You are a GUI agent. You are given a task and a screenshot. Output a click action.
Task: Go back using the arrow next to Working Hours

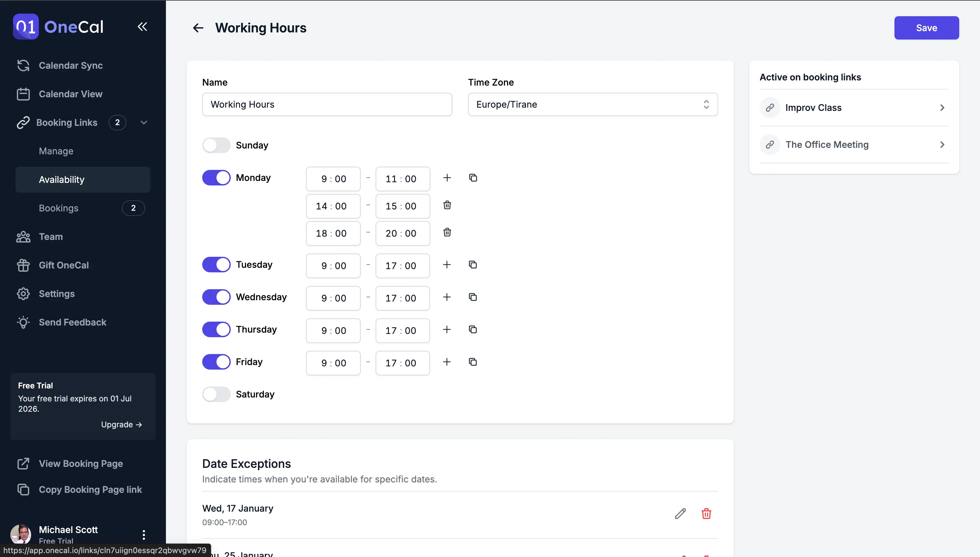pos(198,28)
